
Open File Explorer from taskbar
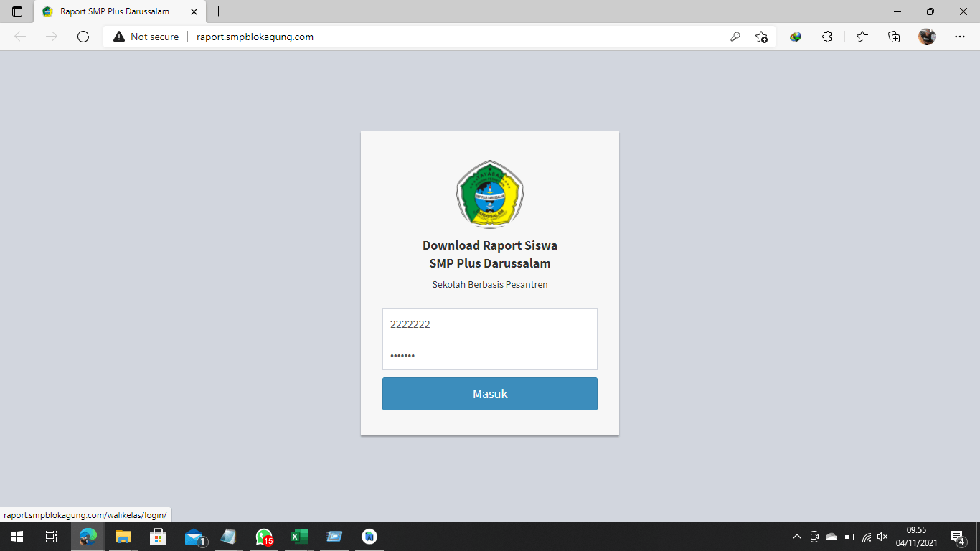click(x=123, y=537)
